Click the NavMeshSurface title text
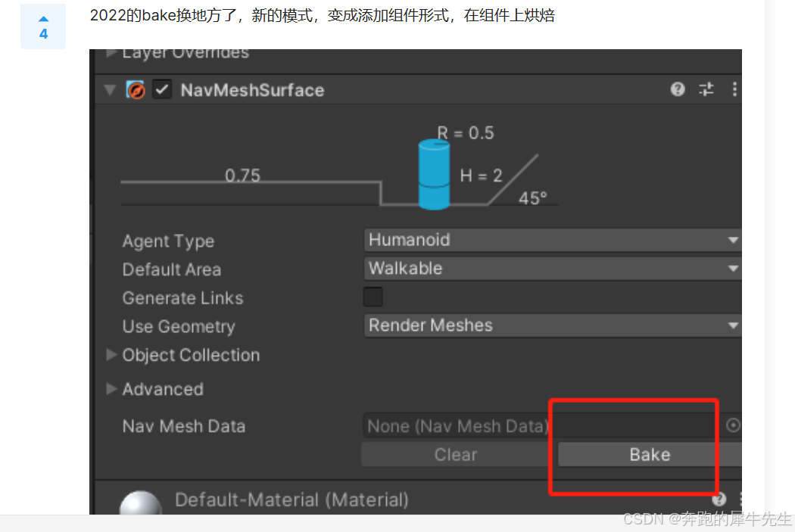Screen dimensions: 795x532 coord(252,90)
